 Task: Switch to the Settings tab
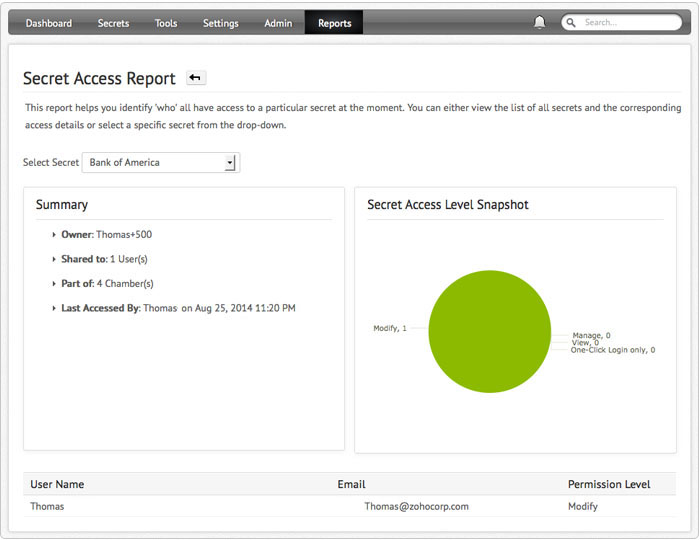(221, 23)
